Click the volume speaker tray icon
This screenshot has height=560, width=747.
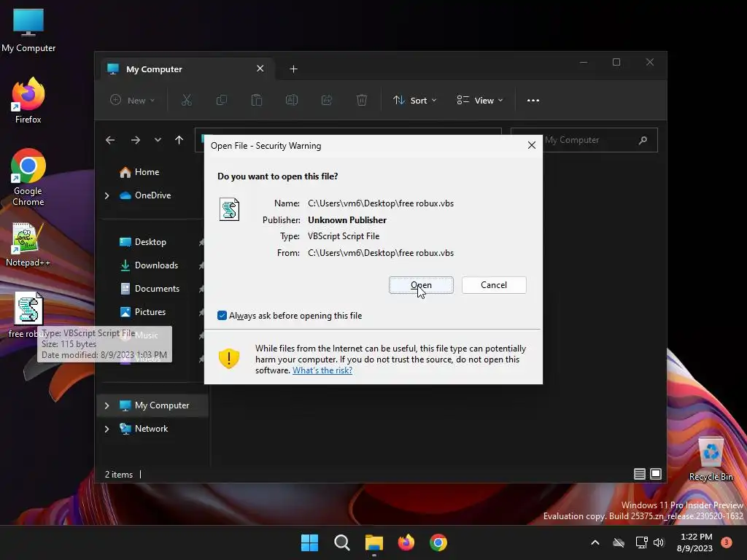click(x=659, y=542)
